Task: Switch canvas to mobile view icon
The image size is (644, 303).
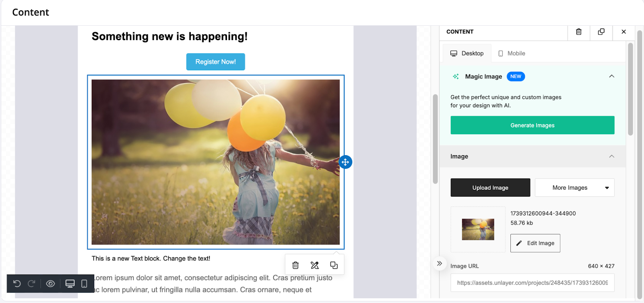Action: tap(84, 284)
